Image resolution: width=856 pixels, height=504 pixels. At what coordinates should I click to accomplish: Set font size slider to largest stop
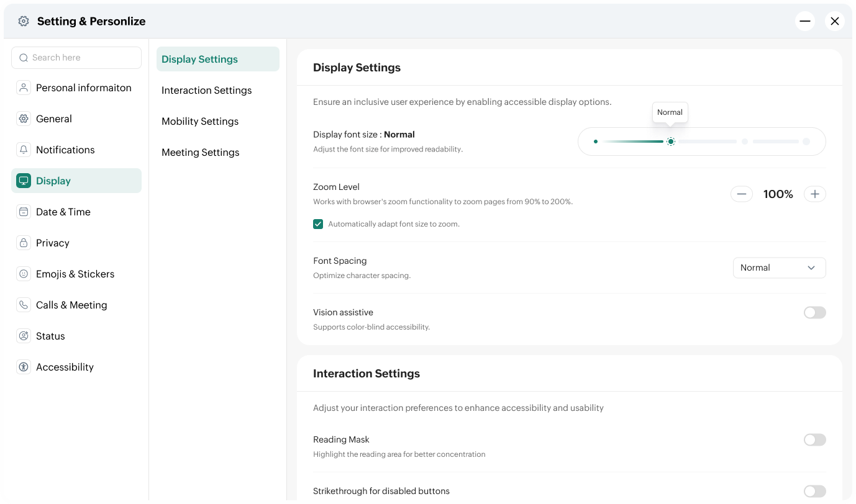pos(806,142)
